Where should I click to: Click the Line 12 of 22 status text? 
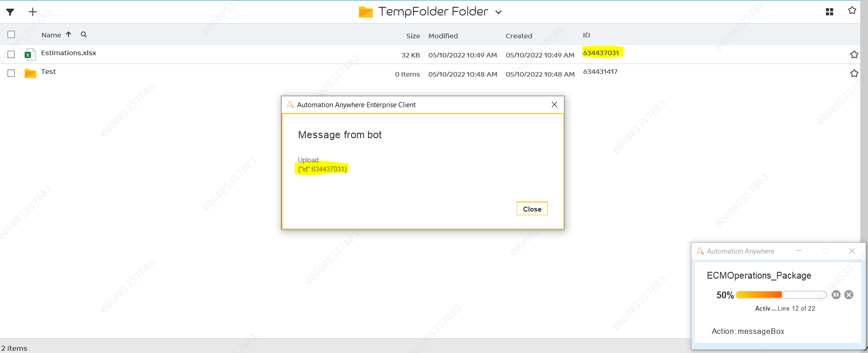coord(796,309)
